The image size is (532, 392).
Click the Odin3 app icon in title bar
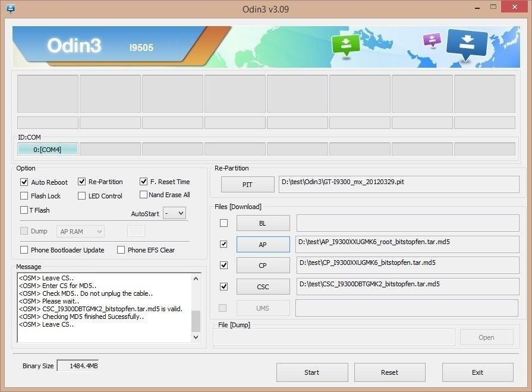[11, 8]
